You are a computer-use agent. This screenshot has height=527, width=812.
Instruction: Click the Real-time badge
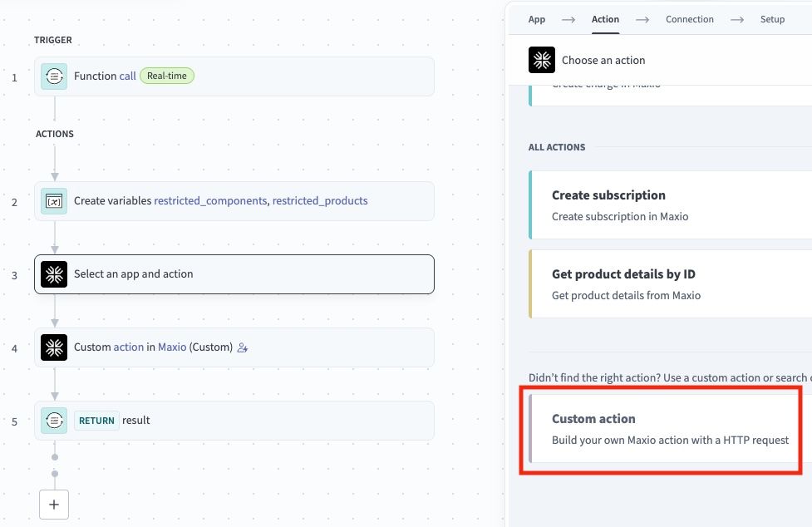pos(167,76)
